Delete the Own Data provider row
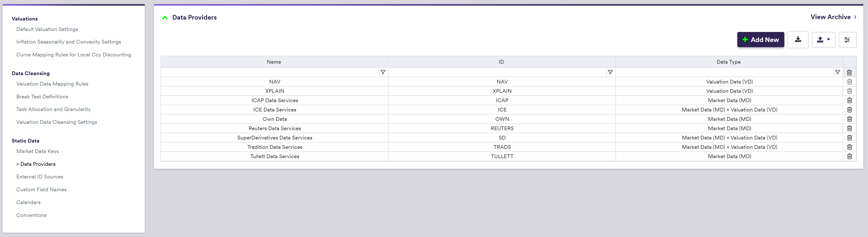 (x=849, y=119)
